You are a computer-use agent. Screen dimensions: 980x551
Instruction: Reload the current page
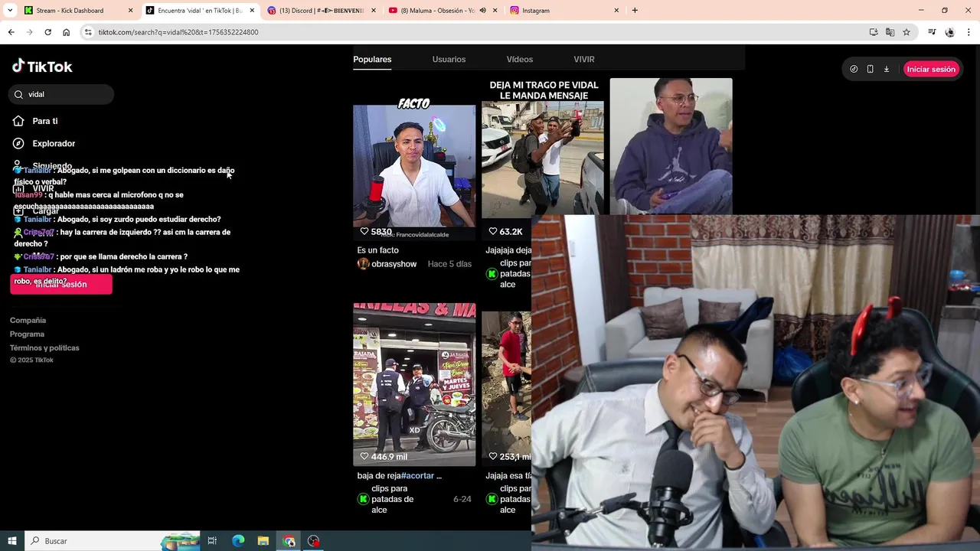(47, 32)
